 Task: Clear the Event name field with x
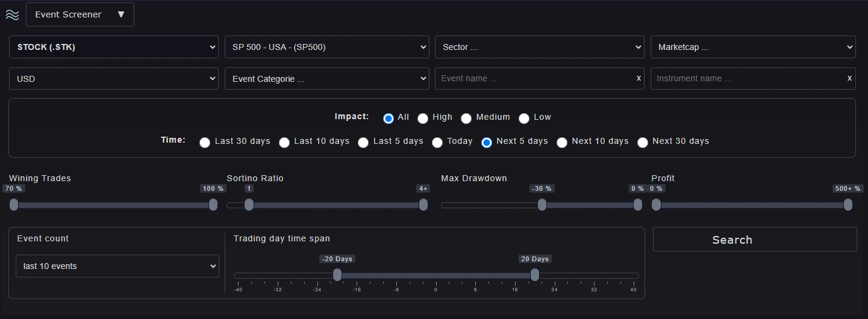click(639, 78)
